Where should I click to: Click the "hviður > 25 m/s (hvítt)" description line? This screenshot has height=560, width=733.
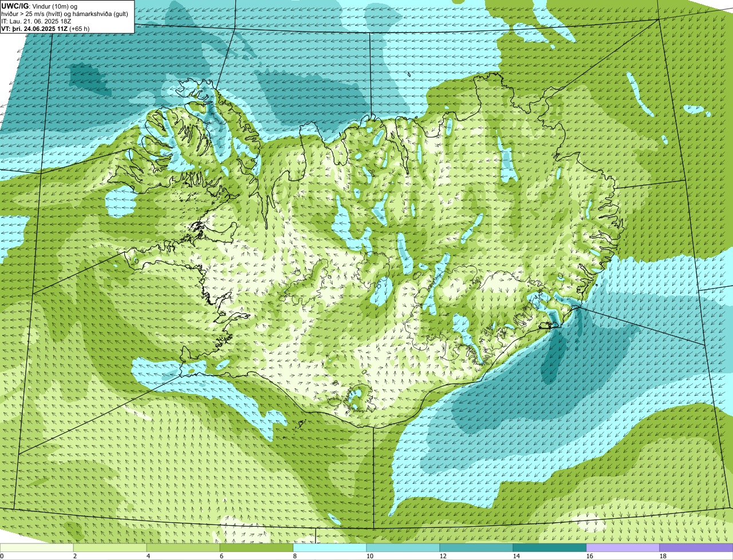click(65, 13)
